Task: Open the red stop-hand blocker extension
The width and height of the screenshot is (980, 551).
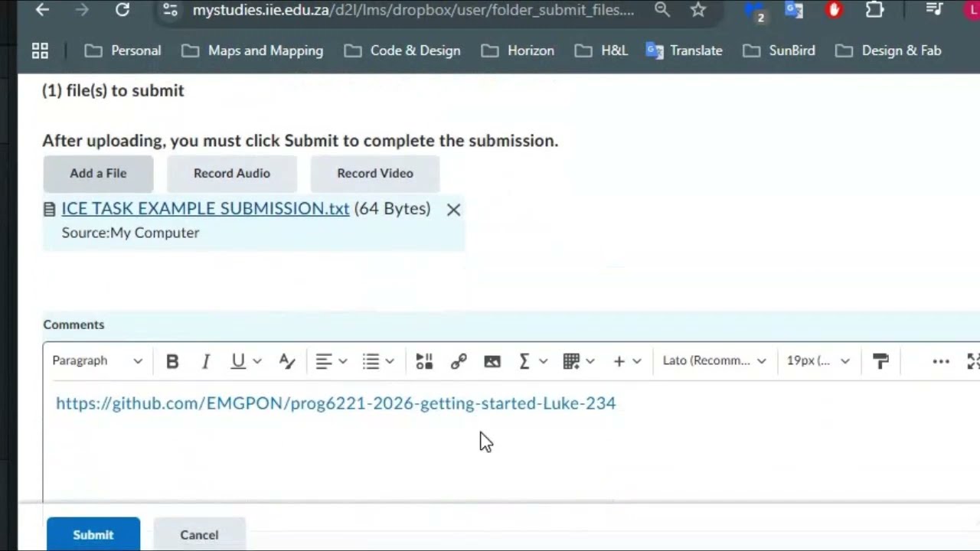Action: point(834,10)
